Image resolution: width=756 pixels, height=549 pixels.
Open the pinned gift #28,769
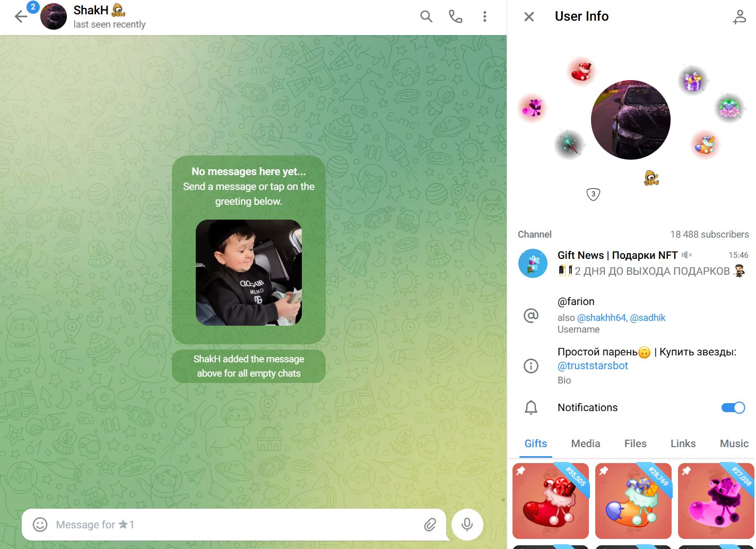[x=633, y=501]
